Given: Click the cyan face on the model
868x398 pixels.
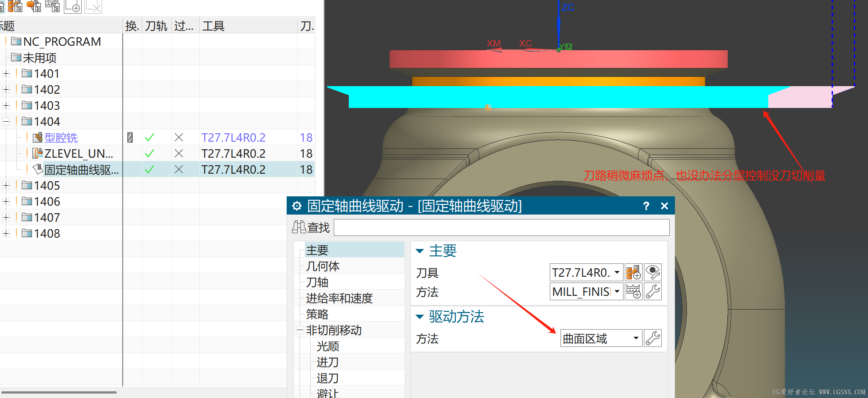Looking at the screenshot, I should (x=558, y=97).
